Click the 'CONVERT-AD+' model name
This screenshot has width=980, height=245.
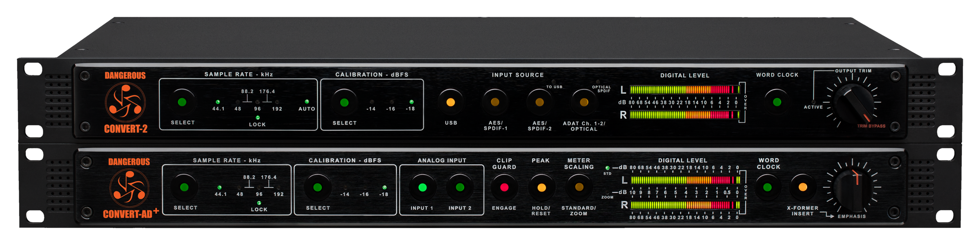[x=131, y=214]
